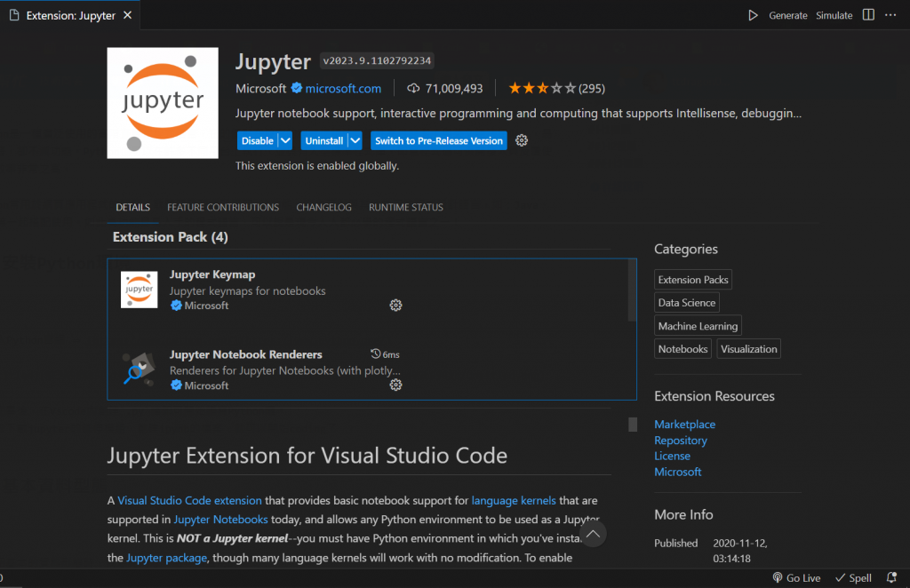The height and width of the screenshot is (588, 910).
Task: Switch to FEATURE CONTRIBUTIONS tab
Action: pyautogui.click(x=223, y=207)
